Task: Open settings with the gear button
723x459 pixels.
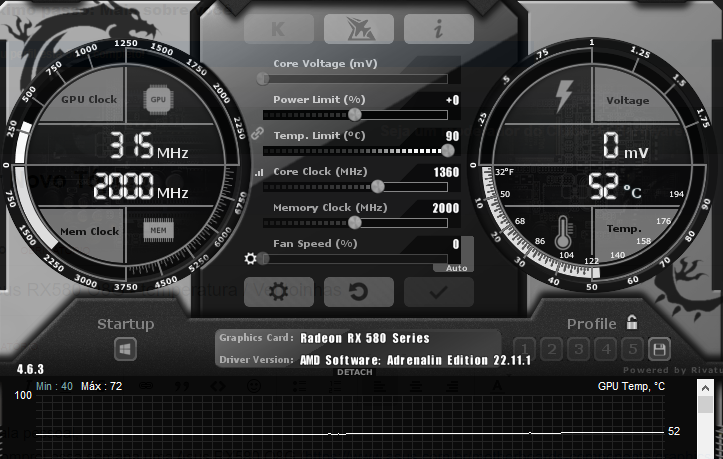Action: [x=279, y=292]
